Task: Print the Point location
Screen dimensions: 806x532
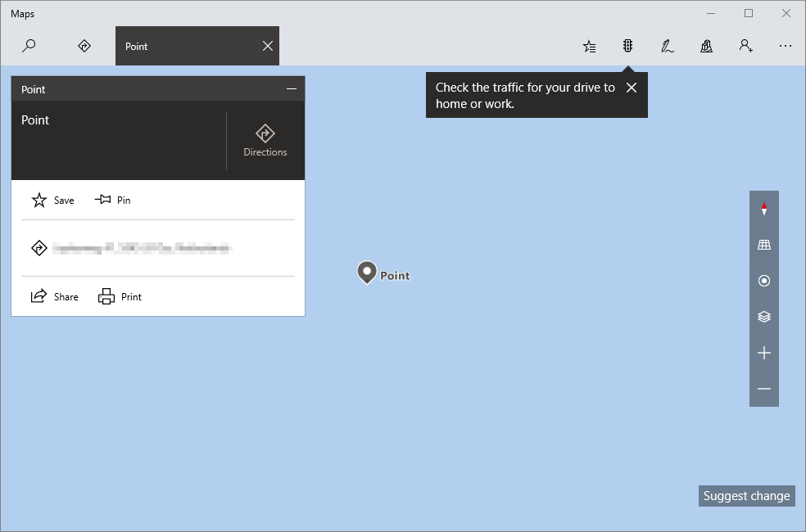Action: pos(120,296)
